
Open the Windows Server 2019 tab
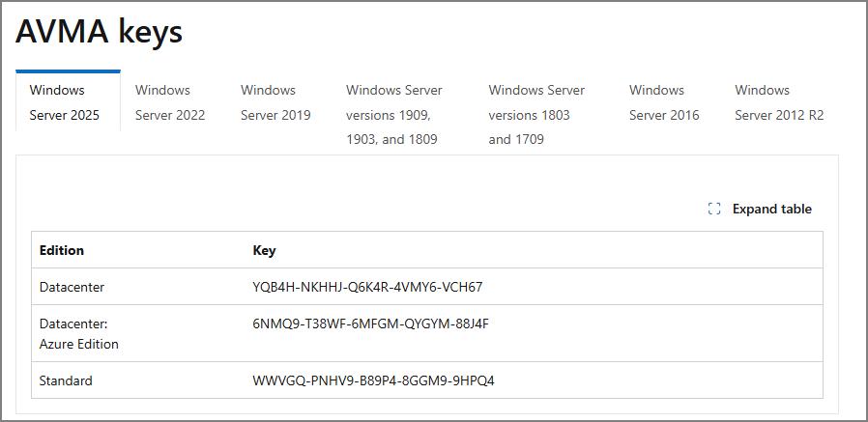[275, 102]
